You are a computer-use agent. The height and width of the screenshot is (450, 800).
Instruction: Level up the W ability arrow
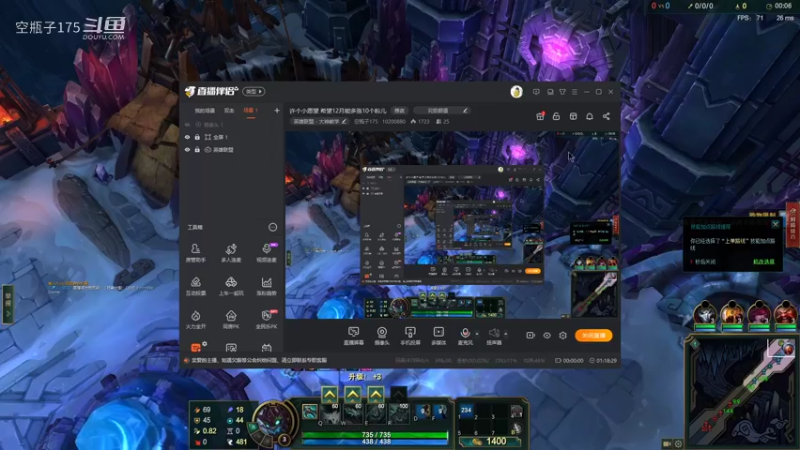point(353,394)
